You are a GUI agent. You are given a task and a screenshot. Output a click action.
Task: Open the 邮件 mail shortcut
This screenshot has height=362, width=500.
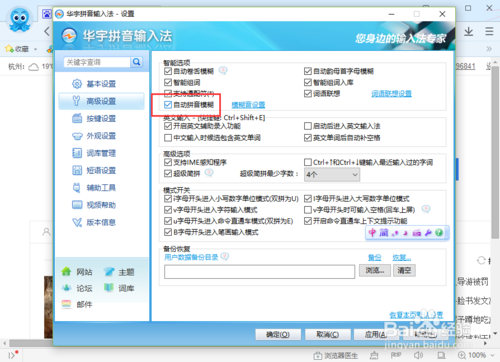pyautogui.click(x=77, y=304)
